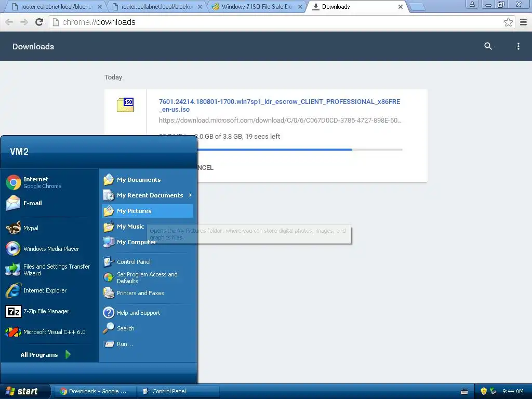Switch to first router.collabnet.local tab
The height and width of the screenshot is (399, 532).
56,6
